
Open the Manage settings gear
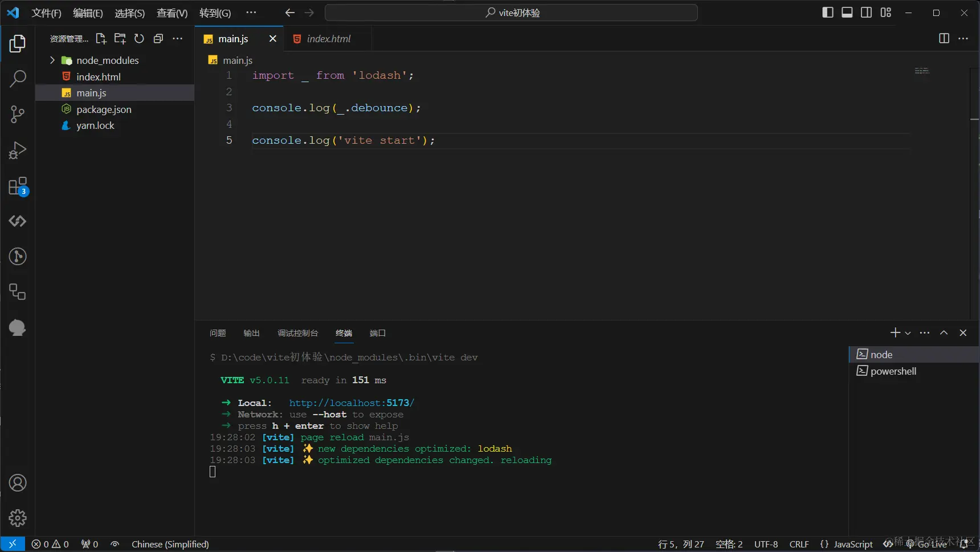click(x=18, y=518)
